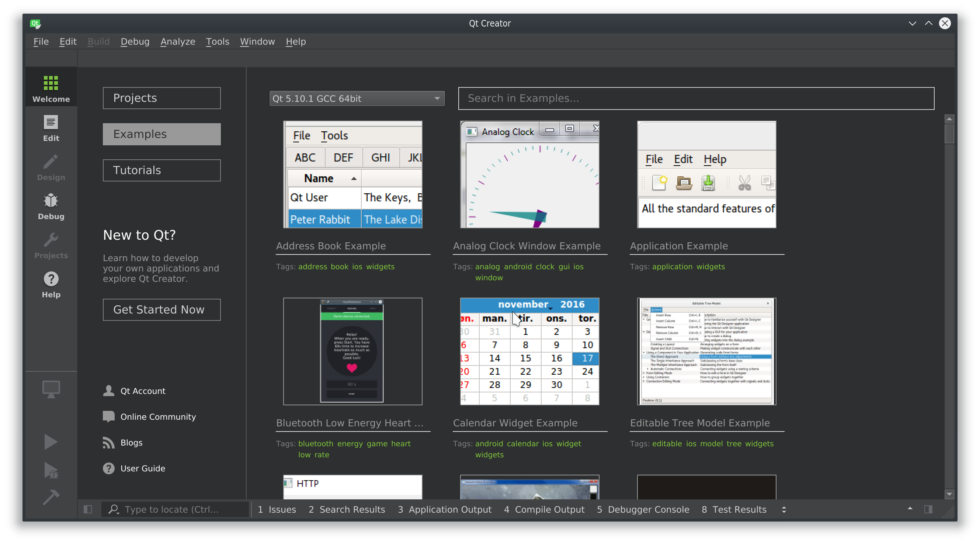Expand the Examples section
This screenshot has height=544, width=980.
coord(161,133)
